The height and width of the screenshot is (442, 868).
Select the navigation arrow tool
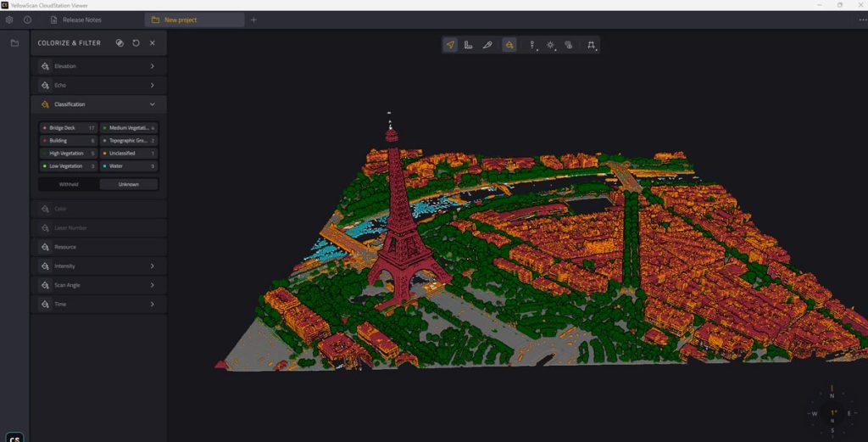[450, 45]
